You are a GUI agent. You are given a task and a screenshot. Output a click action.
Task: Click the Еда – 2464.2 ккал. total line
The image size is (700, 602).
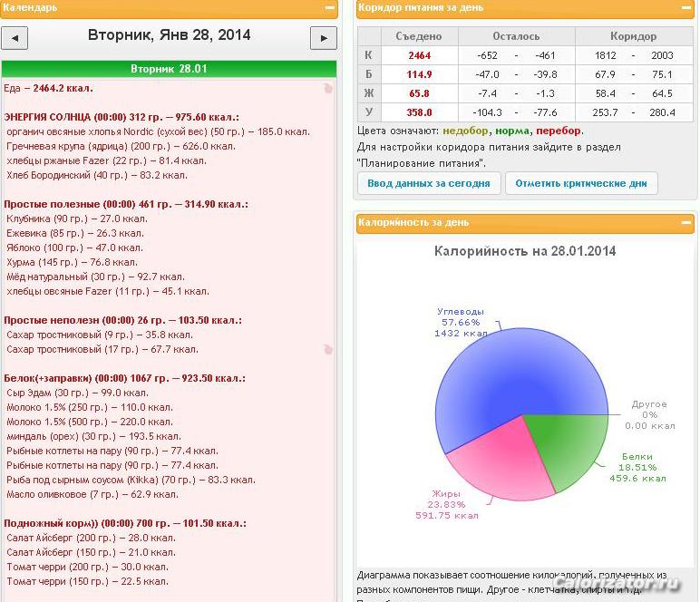pyautogui.click(x=48, y=88)
